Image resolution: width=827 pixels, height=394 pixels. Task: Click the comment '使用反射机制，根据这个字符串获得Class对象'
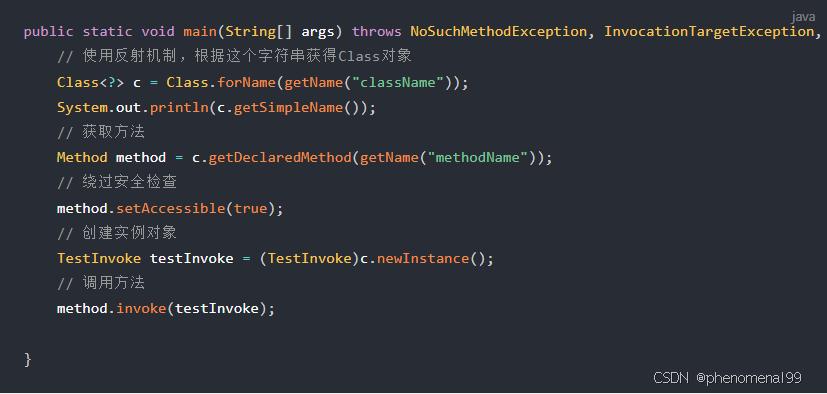point(234,57)
